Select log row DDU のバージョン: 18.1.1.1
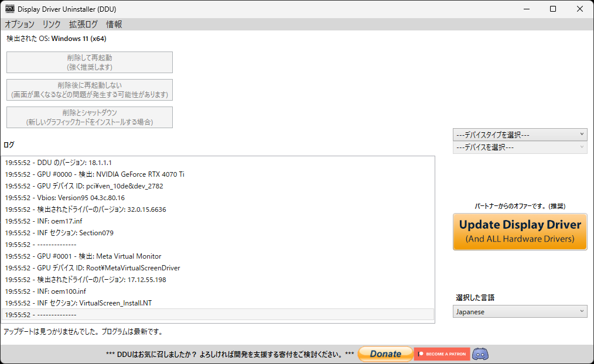 coord(218,163)
